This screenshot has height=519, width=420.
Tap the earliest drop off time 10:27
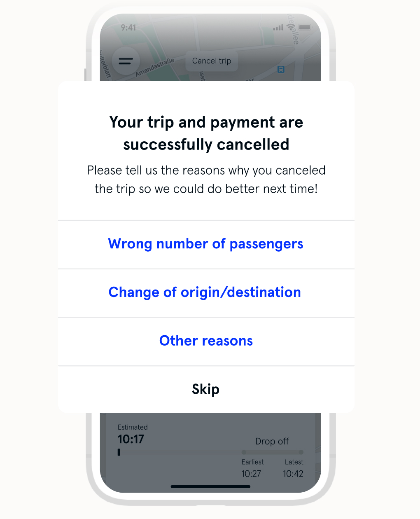[x=251, y=474]
